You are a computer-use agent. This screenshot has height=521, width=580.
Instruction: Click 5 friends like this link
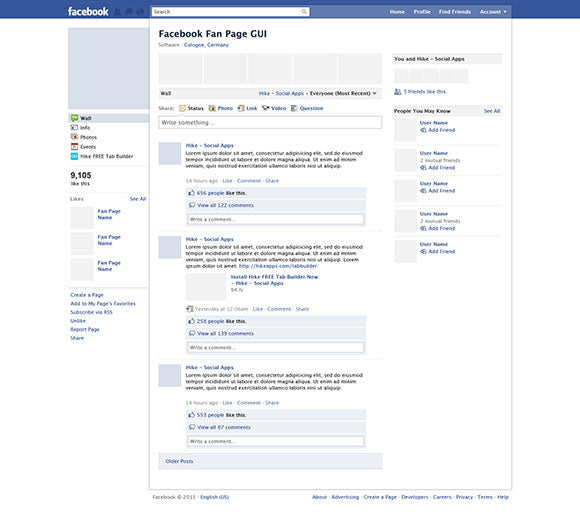pos(425,91)
